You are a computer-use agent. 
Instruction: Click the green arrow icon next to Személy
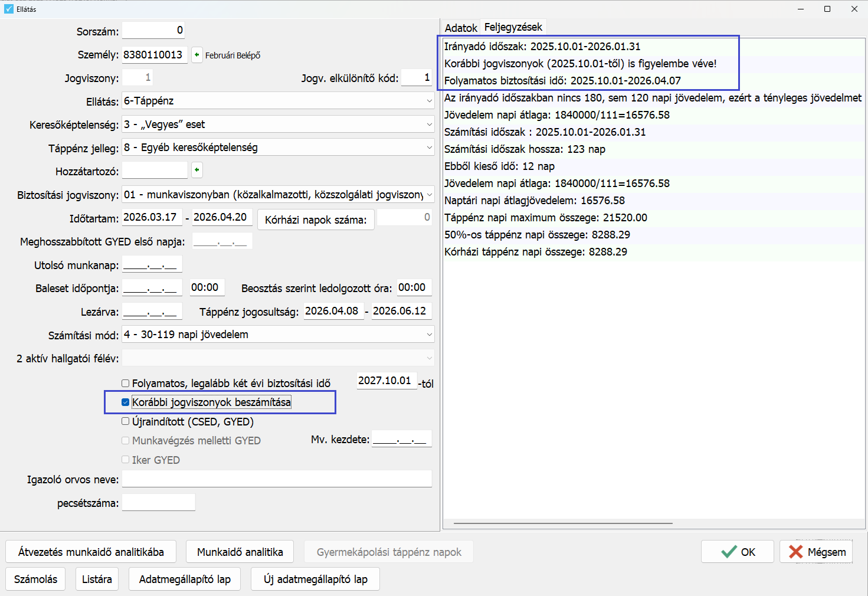(x=197, y=55)
